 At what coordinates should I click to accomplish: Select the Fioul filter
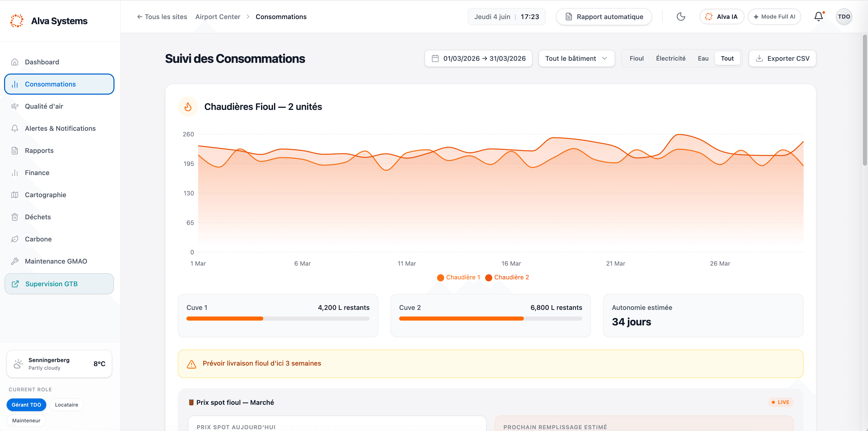click(x=636, y=59)
